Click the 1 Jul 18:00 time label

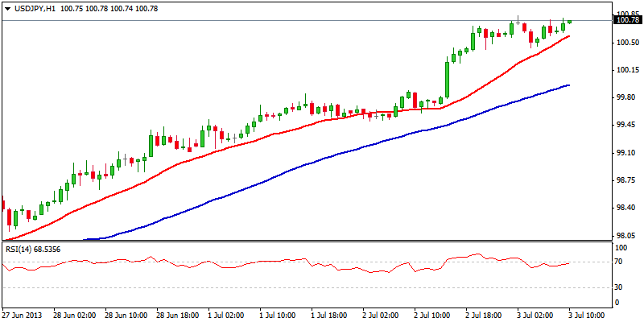328,316
